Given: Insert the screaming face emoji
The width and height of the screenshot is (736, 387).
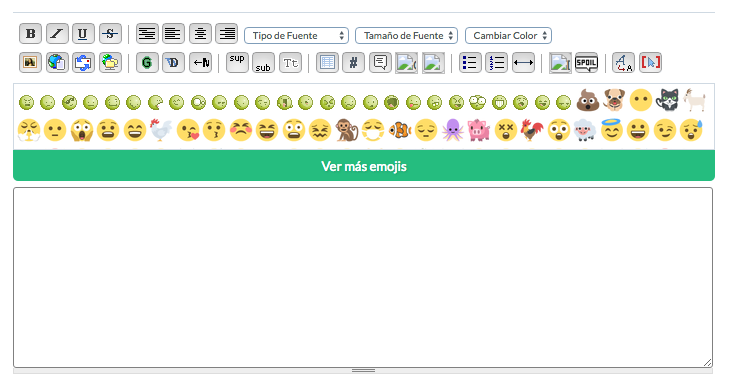Looking at the screenshot, I should click(x=82, y=130).
